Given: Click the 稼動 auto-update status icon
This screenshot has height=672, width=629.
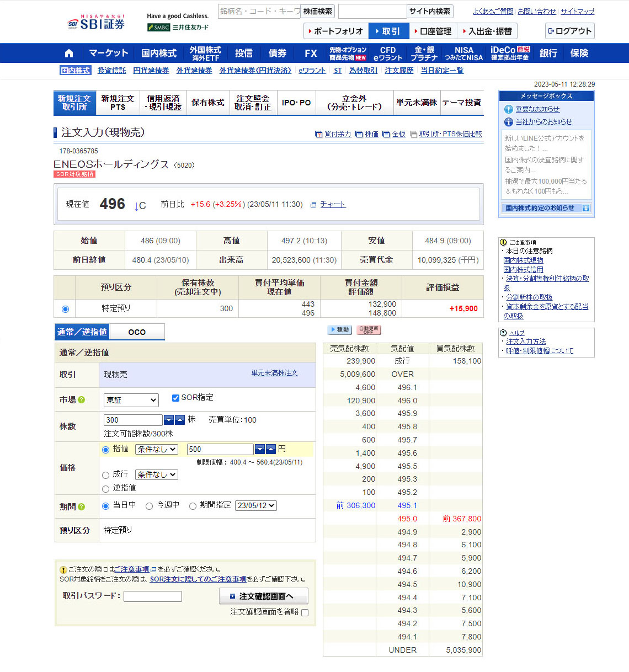Looking at the screenshot, I should point(339,329).
